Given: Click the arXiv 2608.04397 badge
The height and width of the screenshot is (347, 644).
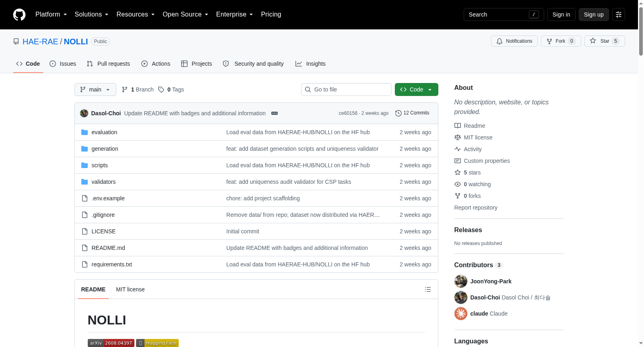Looking at the screenshot, I should click(111, 343).
